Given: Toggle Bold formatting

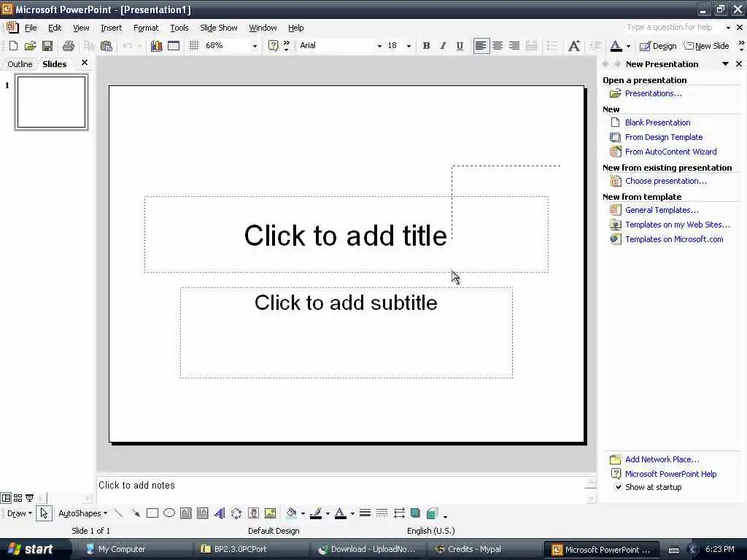Looking at the screenshot, I should (x=426, y=46).
